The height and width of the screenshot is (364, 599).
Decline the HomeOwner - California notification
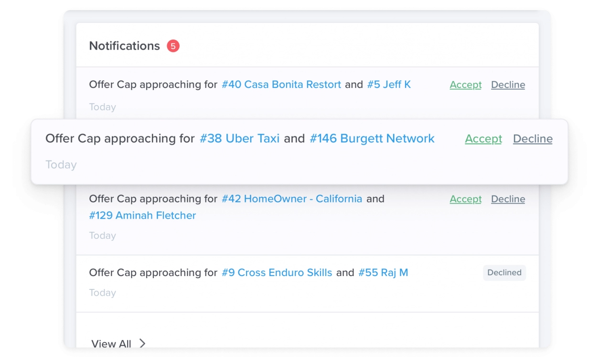508,199
